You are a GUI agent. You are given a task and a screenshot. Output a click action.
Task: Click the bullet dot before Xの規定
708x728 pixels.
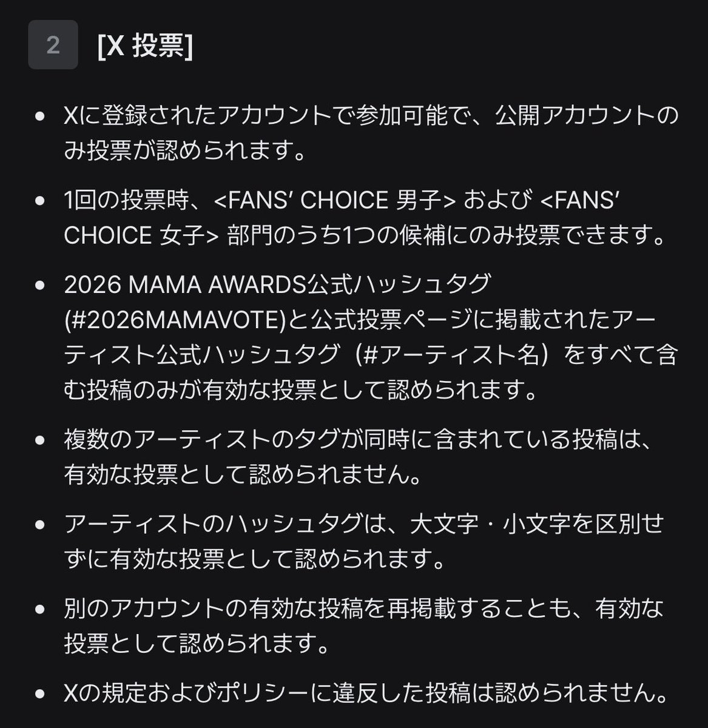pos(41,692)
